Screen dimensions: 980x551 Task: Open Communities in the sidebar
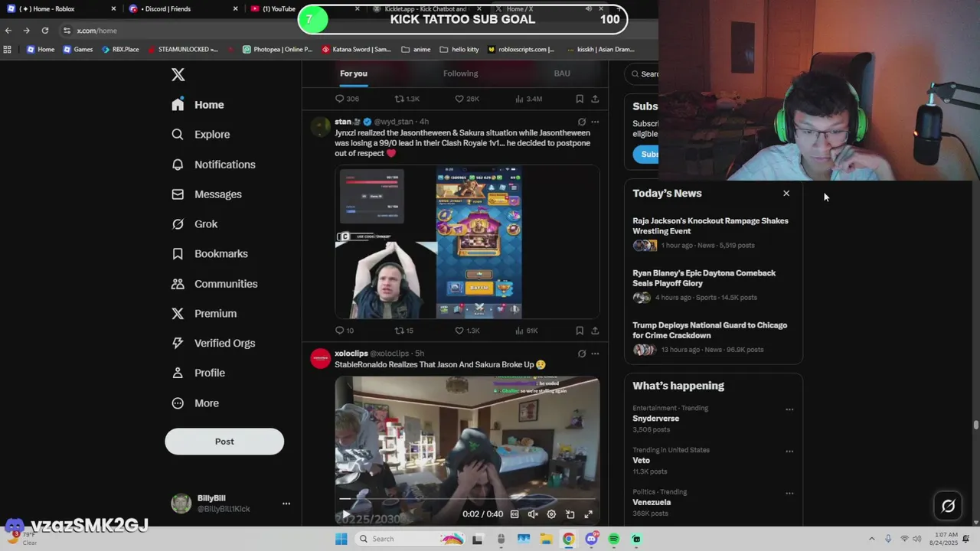pos(214,284)
